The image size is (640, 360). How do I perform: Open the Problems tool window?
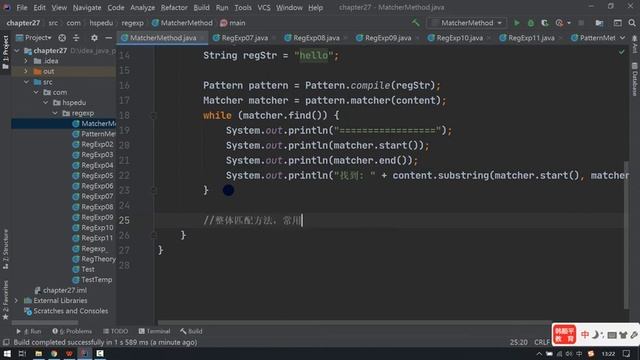point(72,331)
